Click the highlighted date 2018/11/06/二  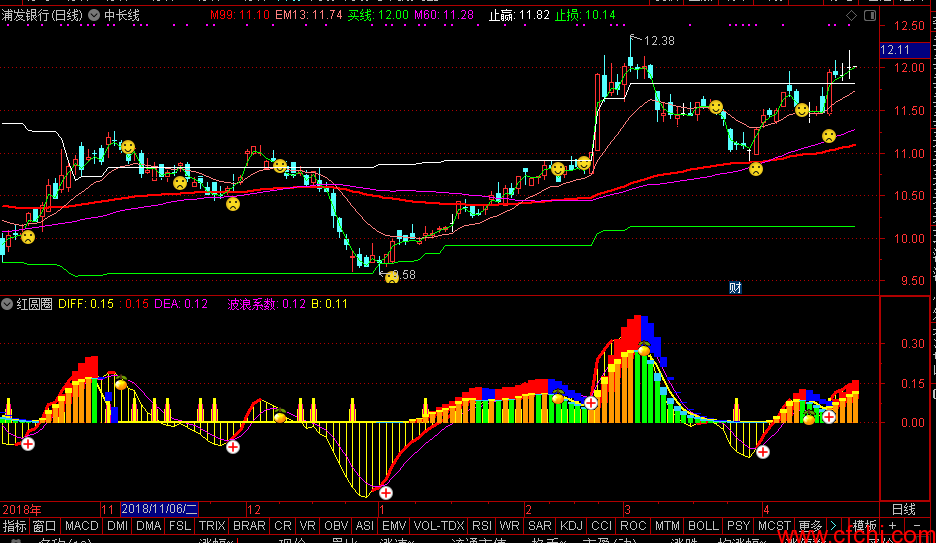point(159,509)
